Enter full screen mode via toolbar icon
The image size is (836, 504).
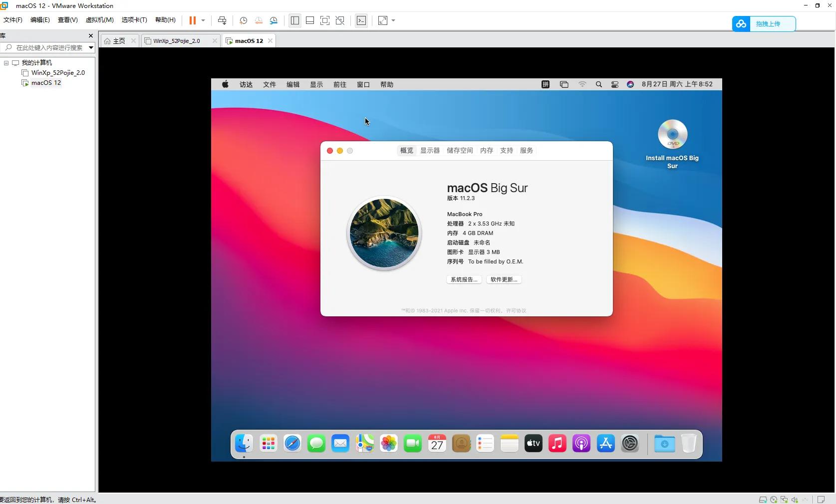tap(325, 20)
